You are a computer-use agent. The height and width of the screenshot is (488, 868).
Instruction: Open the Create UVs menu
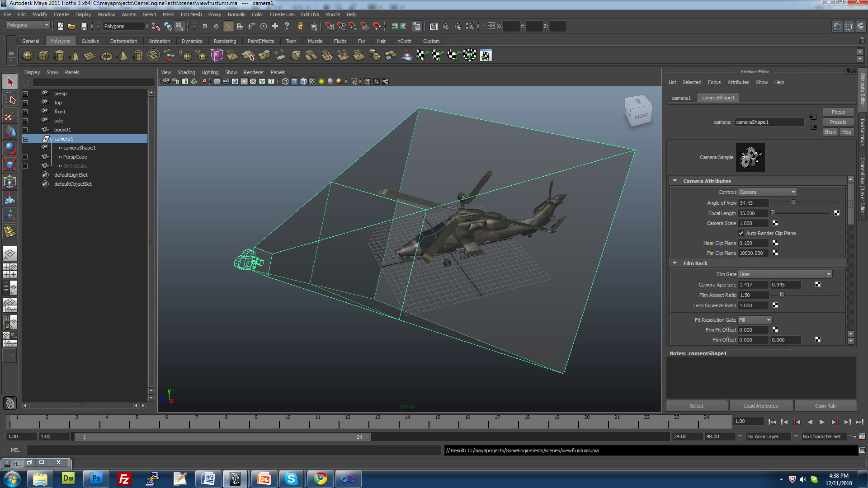tap(282, 14)
